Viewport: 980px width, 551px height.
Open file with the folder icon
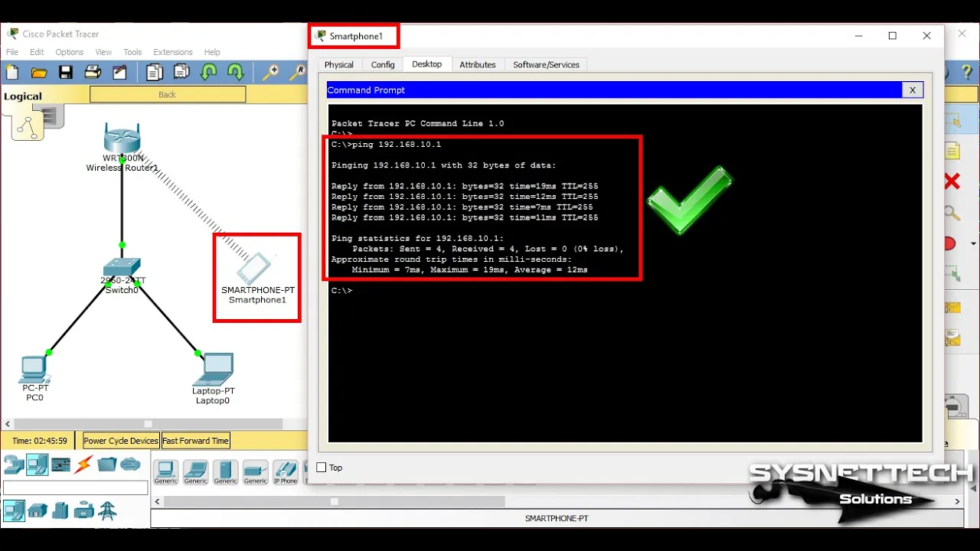pyautogui.click(x=39, y=73)
